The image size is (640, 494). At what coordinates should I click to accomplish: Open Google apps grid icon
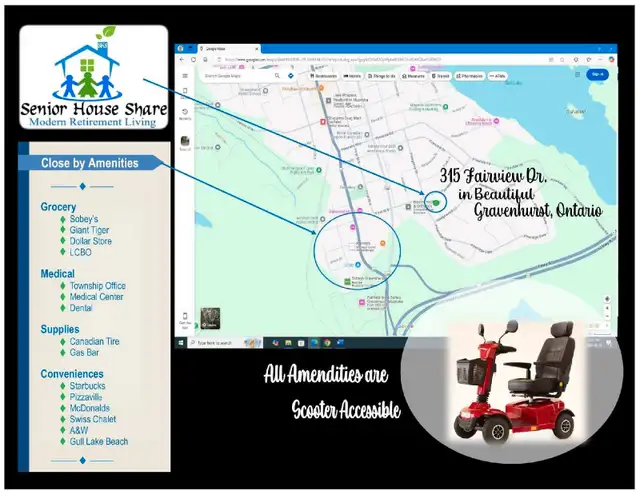click(x=577, y=74)
